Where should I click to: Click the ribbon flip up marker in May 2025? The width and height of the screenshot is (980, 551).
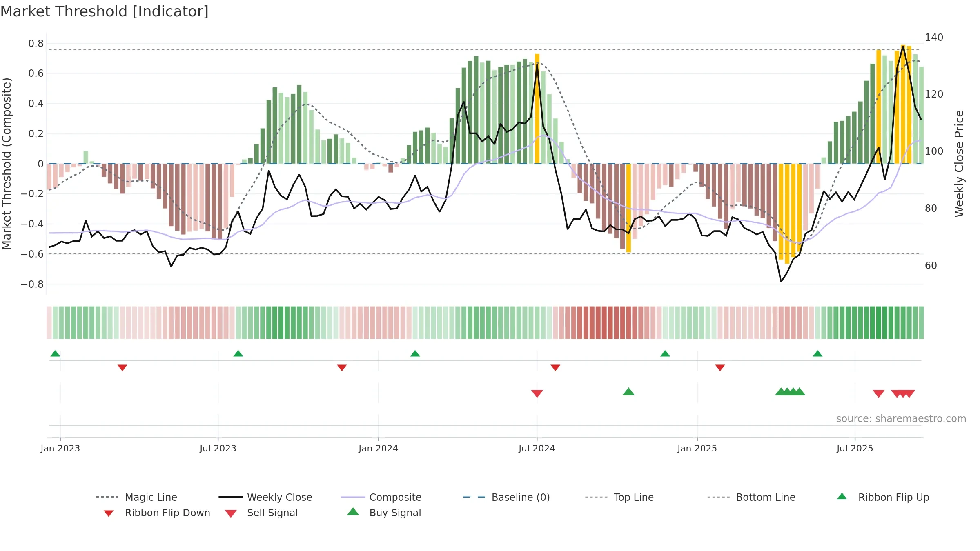pyautogui.click(x=817, y=353)
